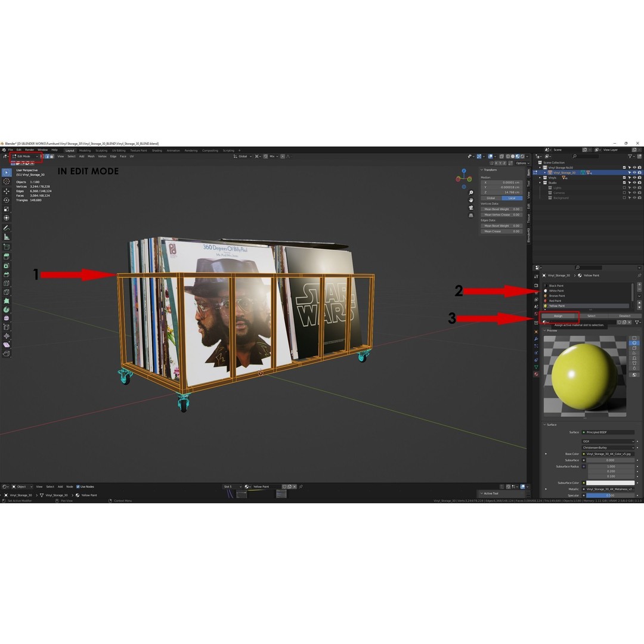
Task: Choose fluid drop preview shape
Action: point(634,368)
